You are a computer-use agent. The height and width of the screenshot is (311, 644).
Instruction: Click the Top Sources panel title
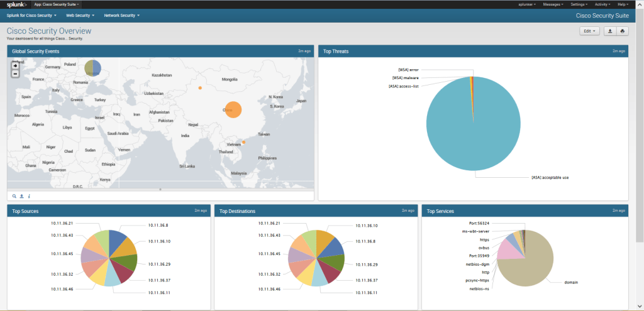click(x=25, y=211)
